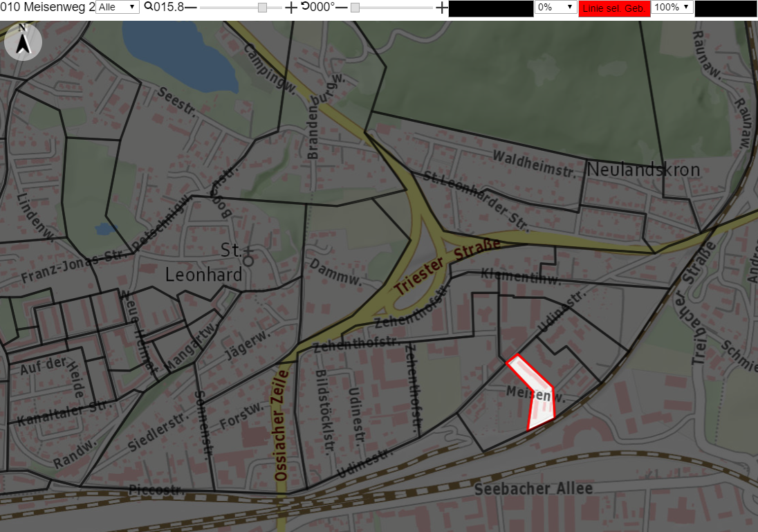Click the minus button left of rotation slider
The height and width of the screenshot is (532, 758).
coord(342,7)
